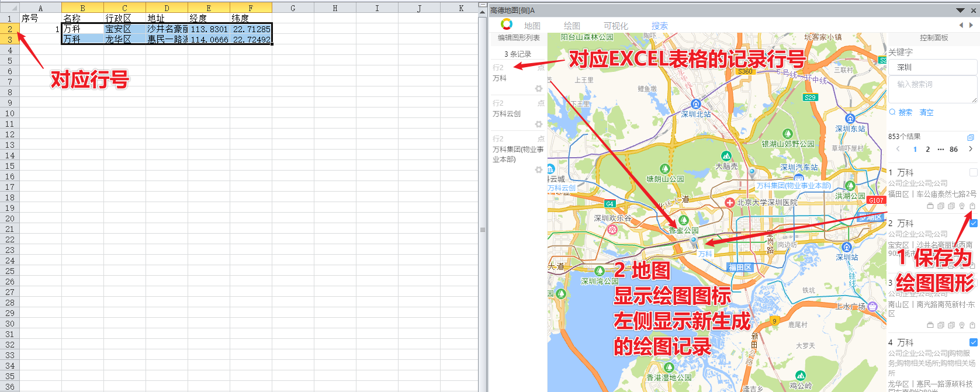The image size is (980, 392).
Task: Select the 序号 header cell
Action: point(40,18)
